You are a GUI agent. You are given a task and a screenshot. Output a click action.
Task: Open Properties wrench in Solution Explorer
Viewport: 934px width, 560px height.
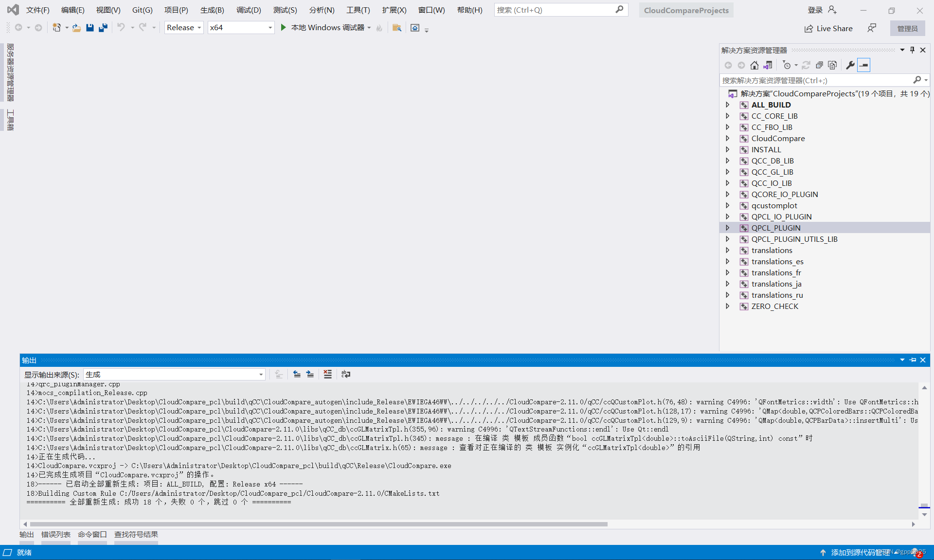pos(850,65)
